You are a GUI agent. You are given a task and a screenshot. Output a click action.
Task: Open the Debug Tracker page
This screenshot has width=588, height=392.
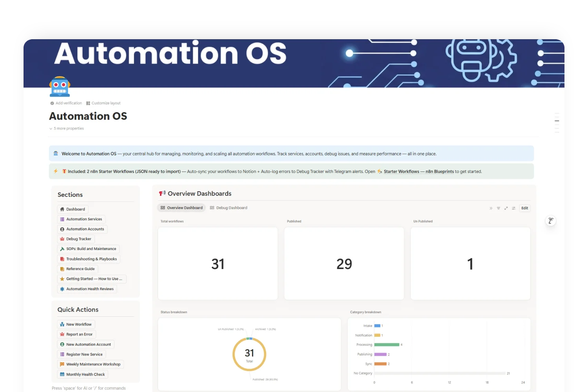tap(76, 239)
